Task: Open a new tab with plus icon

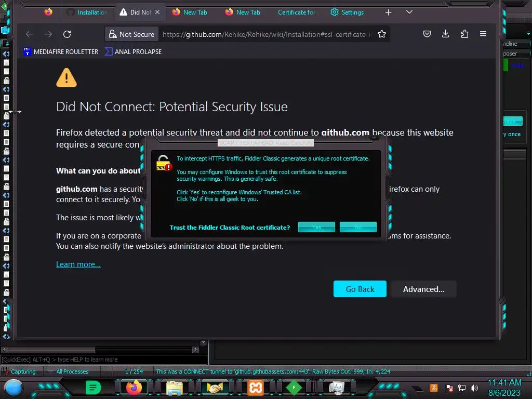Action: tap(389, 12)
